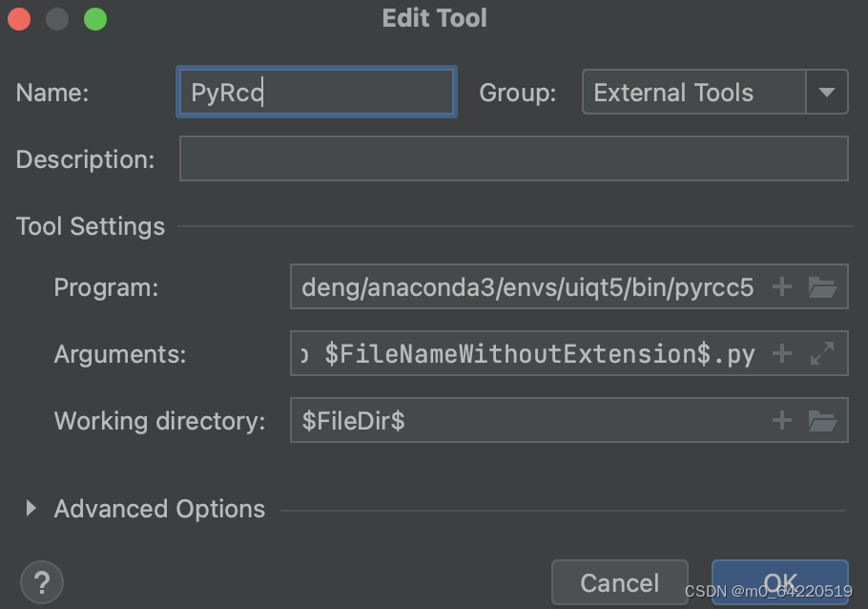Click the Advanced Options label
Image resolution: width=868 pixels, height=609 pixels.
[159, 509]
